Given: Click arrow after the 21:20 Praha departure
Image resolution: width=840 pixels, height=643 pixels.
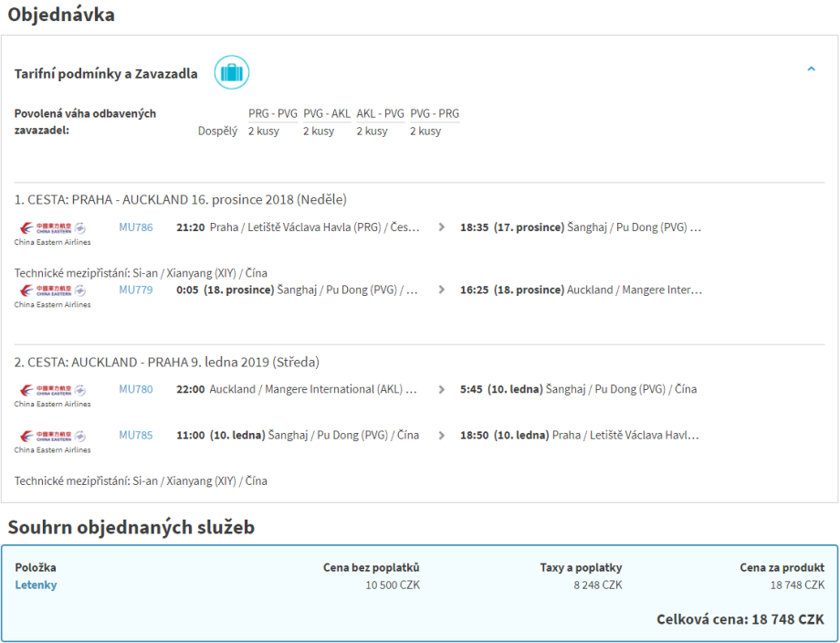Looking at the screenshot, I should pos(443,227).
